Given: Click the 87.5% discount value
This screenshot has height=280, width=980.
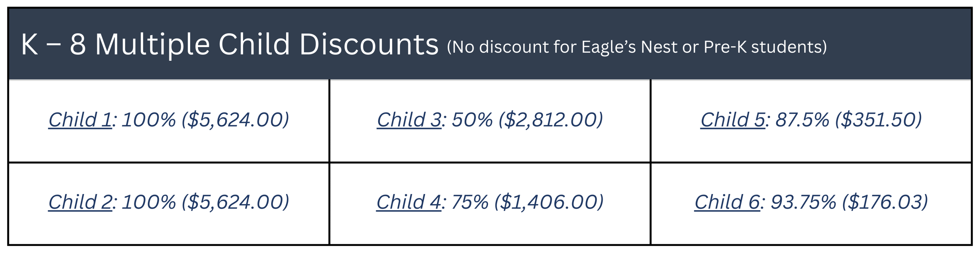Looking at the screenshot, I should pyautogui.click(x=802, y=120).
